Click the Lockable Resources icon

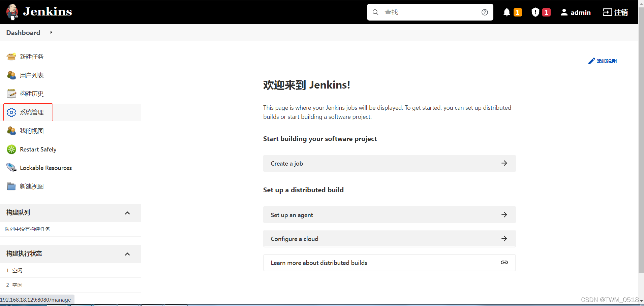tap(11, 167)
